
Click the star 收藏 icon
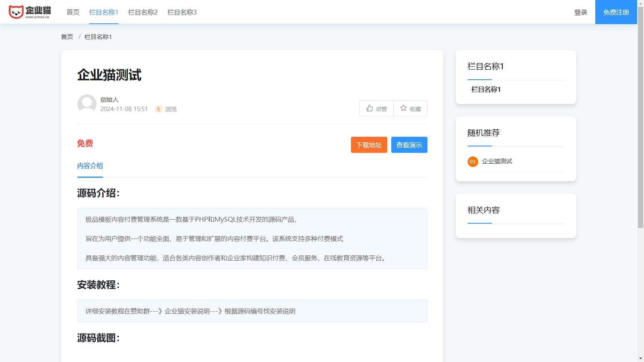pos(403,108)
